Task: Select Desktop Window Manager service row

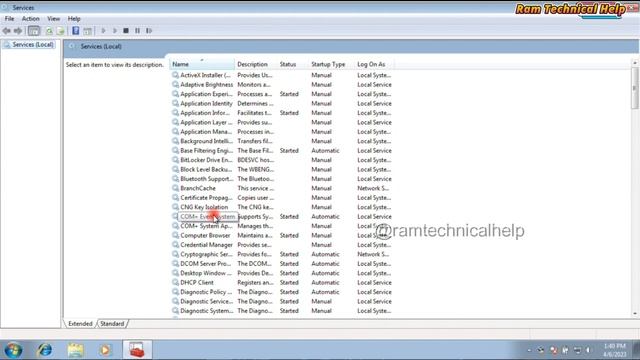Action: tap(282, 273)
